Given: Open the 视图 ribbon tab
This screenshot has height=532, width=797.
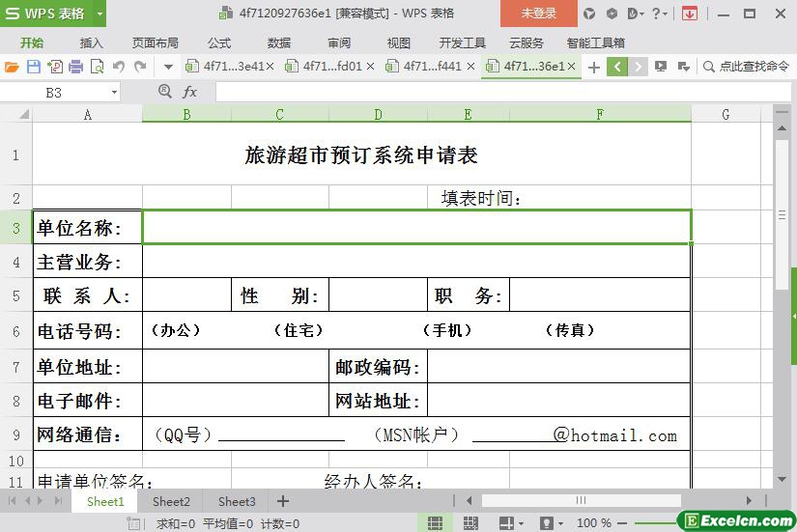Looking at the screenshot, I should pos(398,43).
